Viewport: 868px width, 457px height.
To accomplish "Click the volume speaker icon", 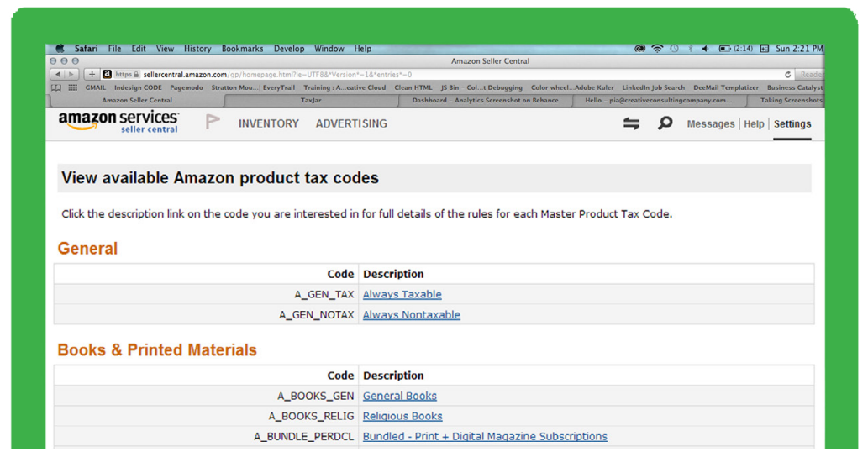I will pyautogui.click(x=706, y=49).
